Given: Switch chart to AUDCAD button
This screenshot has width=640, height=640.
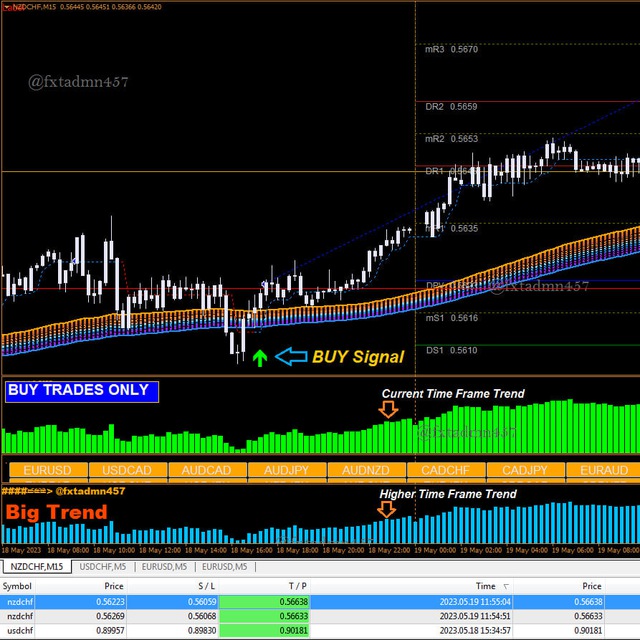Looking at the screenshot, I should (x=207, y=470).
